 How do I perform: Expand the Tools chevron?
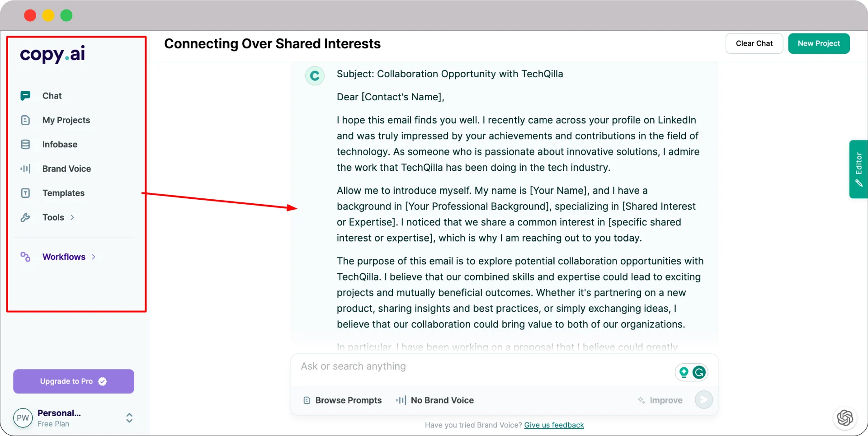pos(72,217)
